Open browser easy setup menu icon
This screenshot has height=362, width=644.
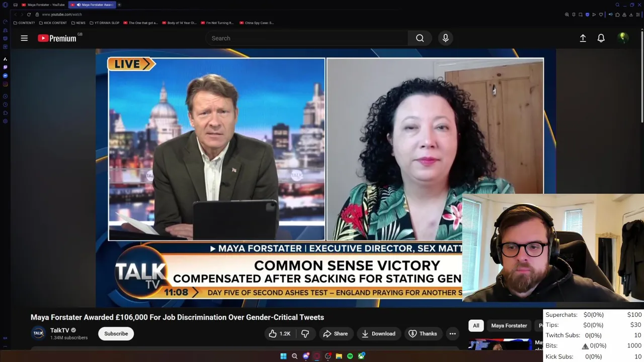point(638,15)
